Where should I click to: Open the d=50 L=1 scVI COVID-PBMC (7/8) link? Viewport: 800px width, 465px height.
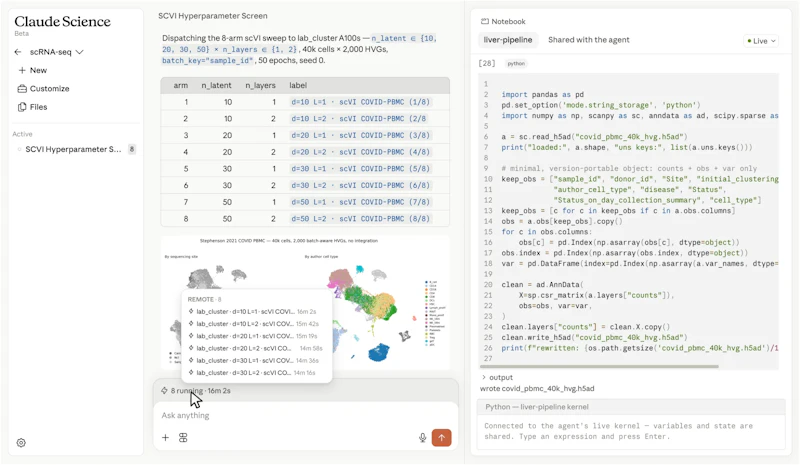click(361, 202)
